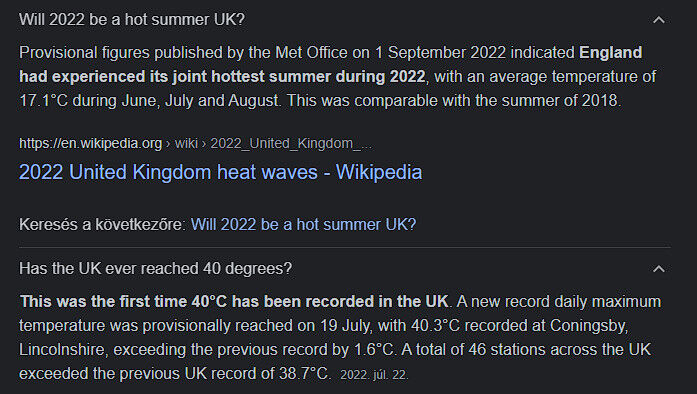Viewport: 697px width, 394px height.
Task: Click the words 'Met Office' in the first answer
Action: [x=311, y=52]
